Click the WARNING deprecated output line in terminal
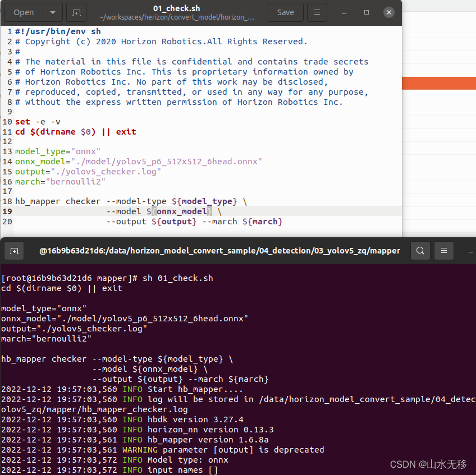 coord(163,450)
